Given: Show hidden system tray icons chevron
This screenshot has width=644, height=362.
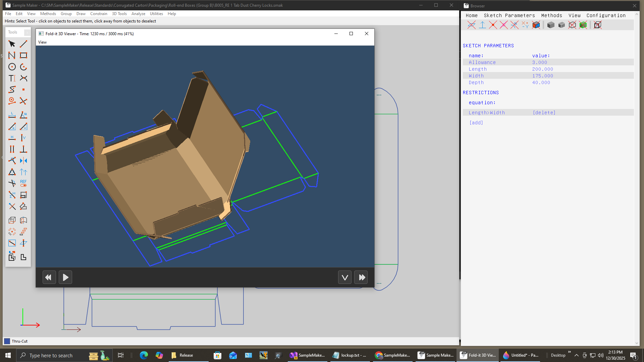Looking at the screenshot, I should point(576,355).
